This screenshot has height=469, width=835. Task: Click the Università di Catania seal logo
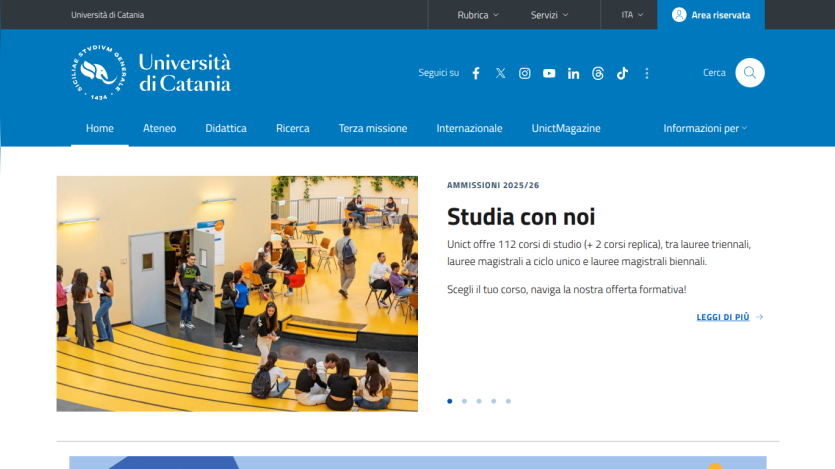[99, 72]
